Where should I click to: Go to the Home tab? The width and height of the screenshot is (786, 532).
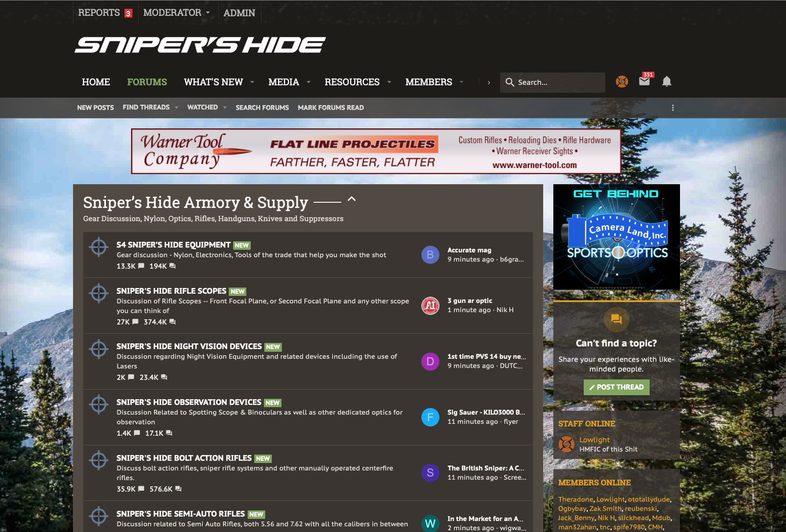[96, 82]
